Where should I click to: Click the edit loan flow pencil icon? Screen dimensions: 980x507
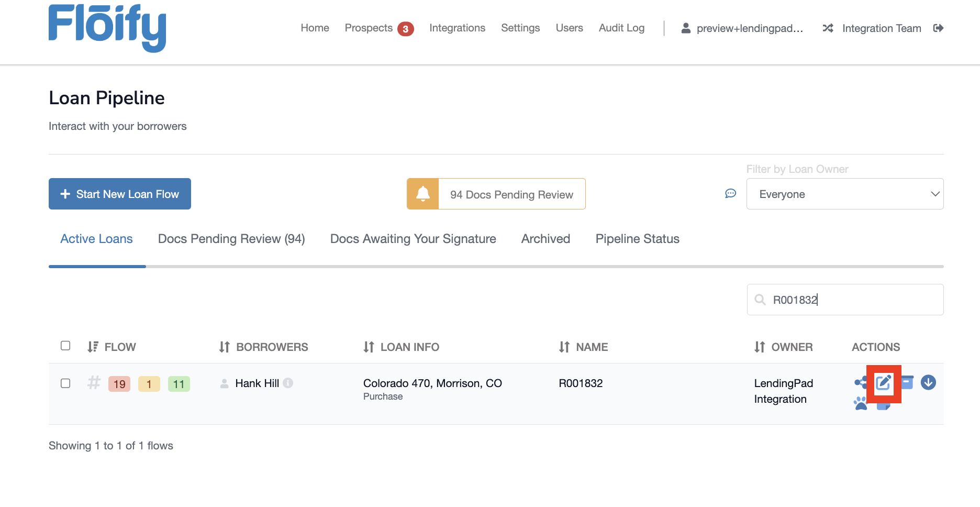click(883, 383)
